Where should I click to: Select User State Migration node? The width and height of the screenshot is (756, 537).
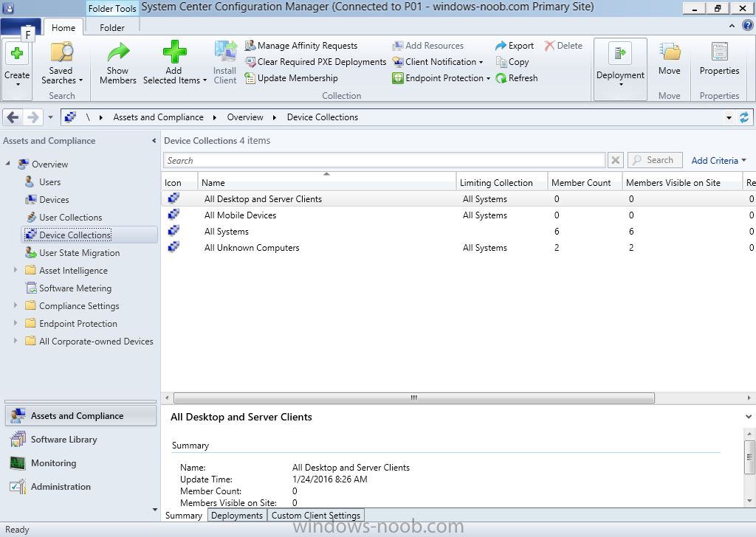click(x=79, y=253)
